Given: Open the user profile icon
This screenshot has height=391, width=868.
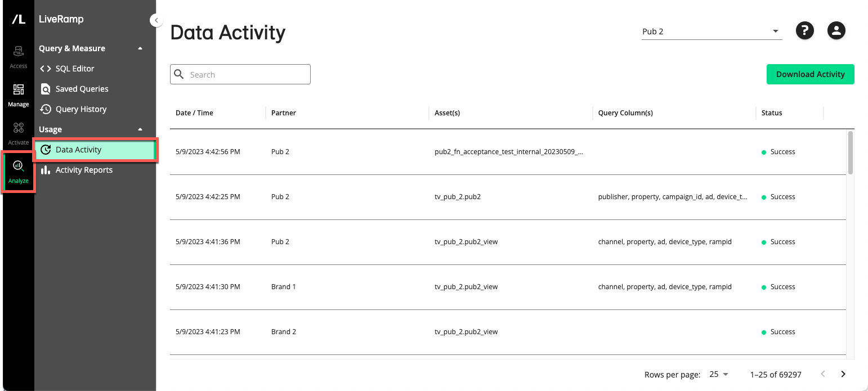Looking at the screenshot, I should click(836, 31).
